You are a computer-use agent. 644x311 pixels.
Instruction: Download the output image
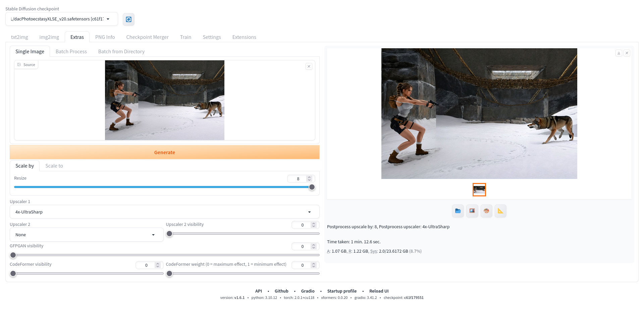tap(619, 53)
